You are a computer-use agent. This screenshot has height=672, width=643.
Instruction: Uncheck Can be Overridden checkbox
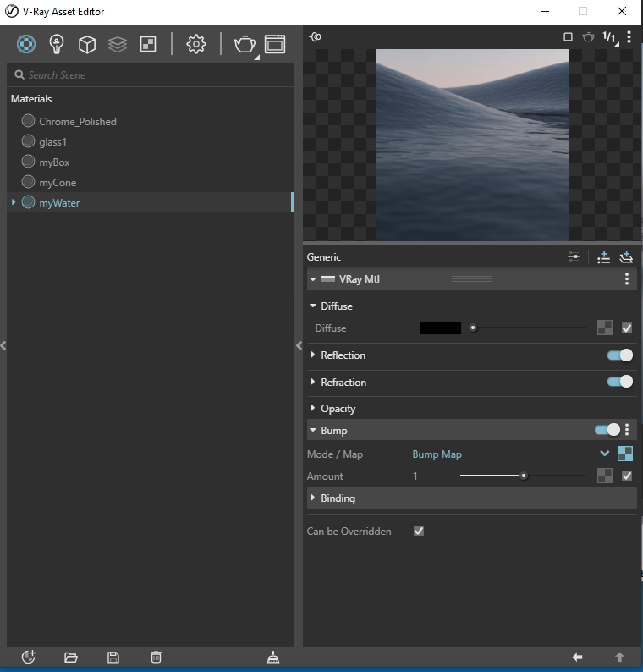[x=419, y=531]
